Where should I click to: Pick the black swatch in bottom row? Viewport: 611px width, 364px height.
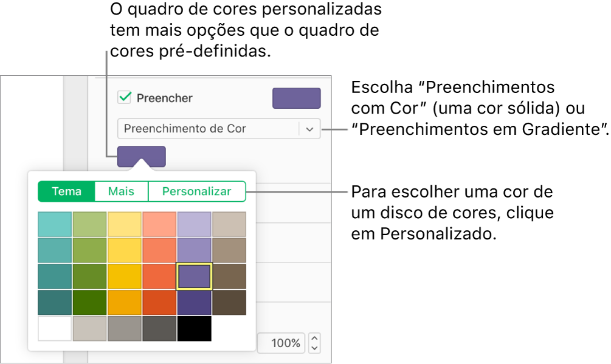click(194, 328)
